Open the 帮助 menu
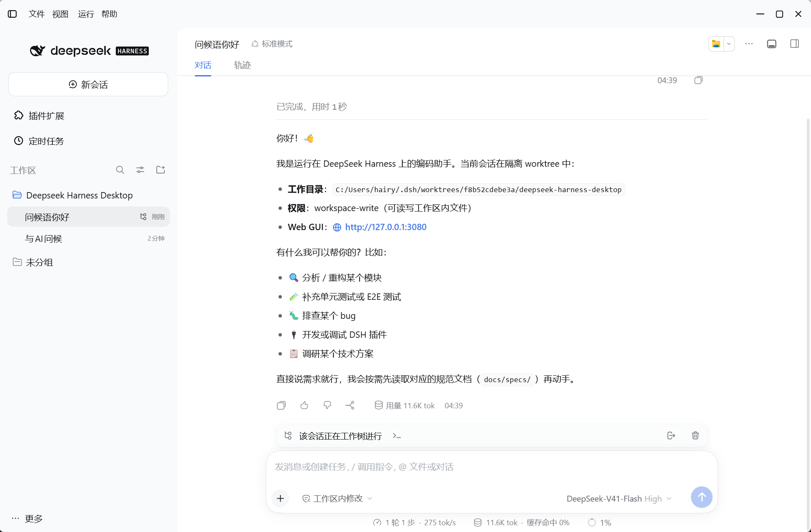The width and height of the screenshot is (811, 532). pos(109,14)
